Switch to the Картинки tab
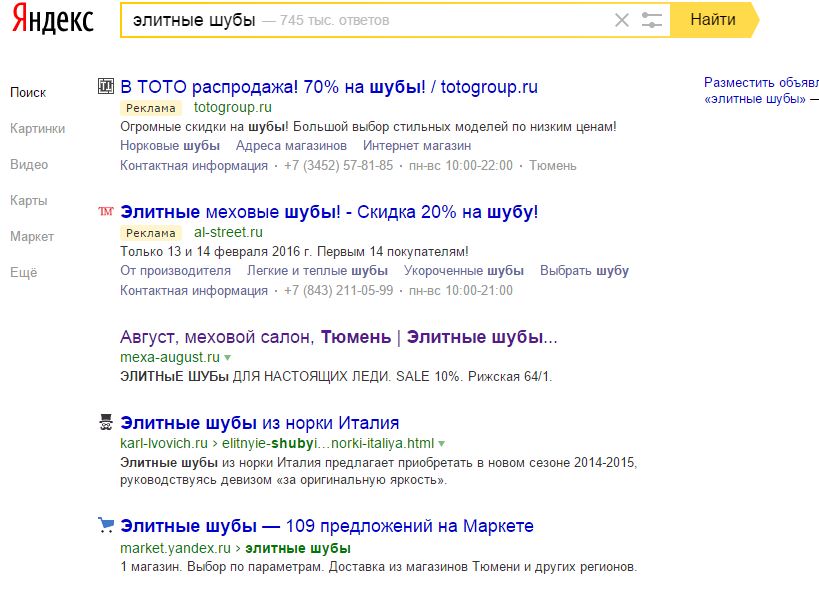 pyautogui.click(x=37, y=128)
